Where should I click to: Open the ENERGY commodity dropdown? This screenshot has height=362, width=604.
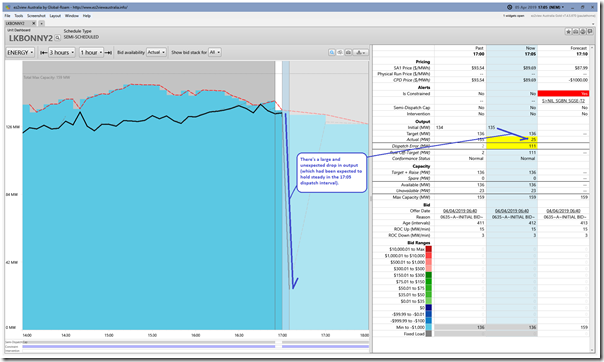coord(20,52)
